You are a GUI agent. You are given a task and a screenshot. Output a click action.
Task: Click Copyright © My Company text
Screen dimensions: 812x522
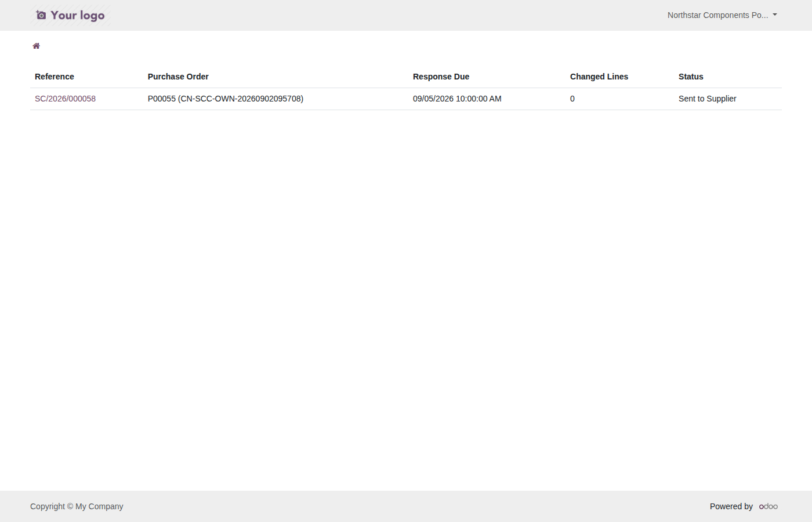(x=77, y=506)
